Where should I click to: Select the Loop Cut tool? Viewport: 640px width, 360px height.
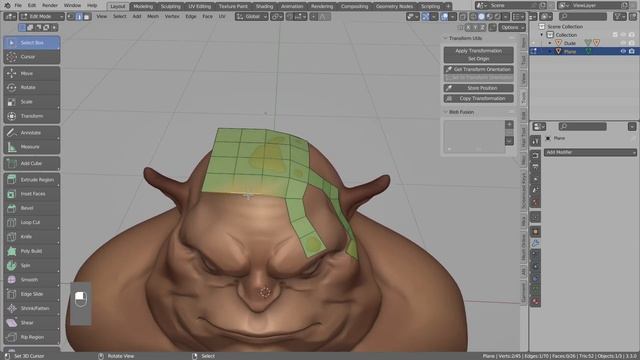tap(31, 222)
